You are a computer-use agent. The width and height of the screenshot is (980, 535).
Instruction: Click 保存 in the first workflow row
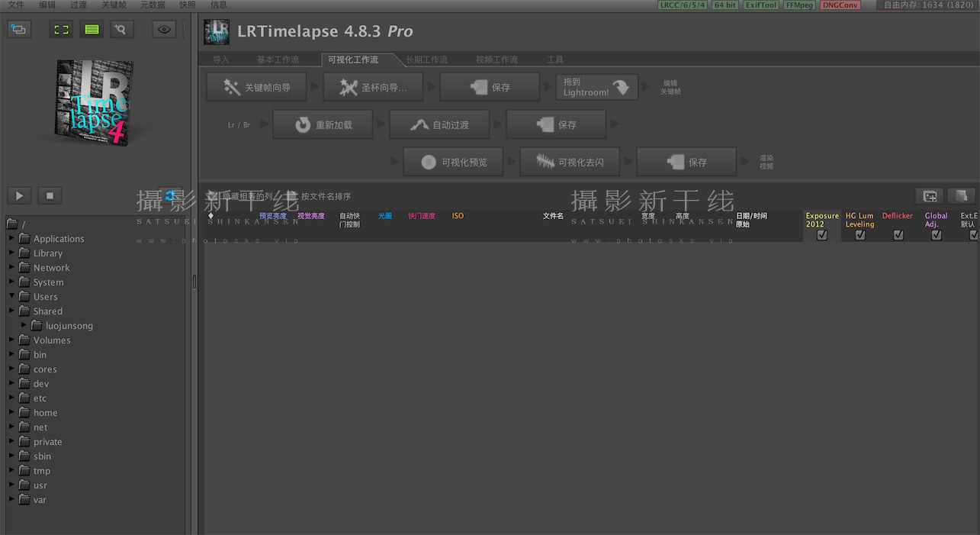490,87
